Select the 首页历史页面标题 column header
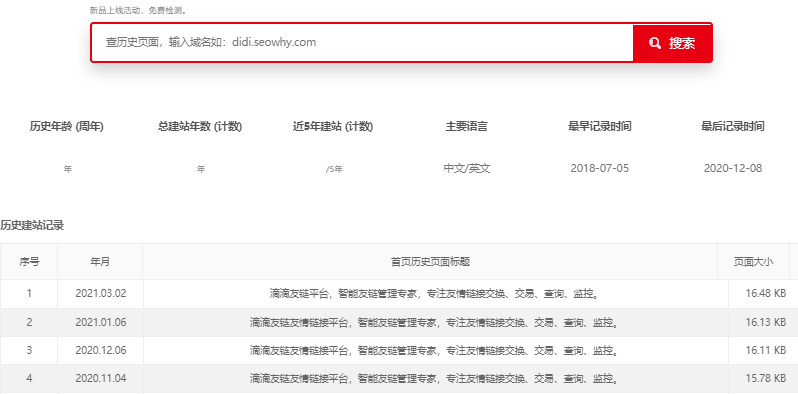This screenshot has width=798, height=394. click(x=430, y=262)
